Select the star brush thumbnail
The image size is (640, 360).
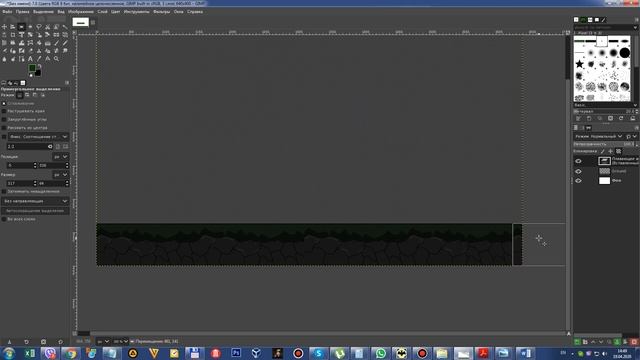(579, 64)
